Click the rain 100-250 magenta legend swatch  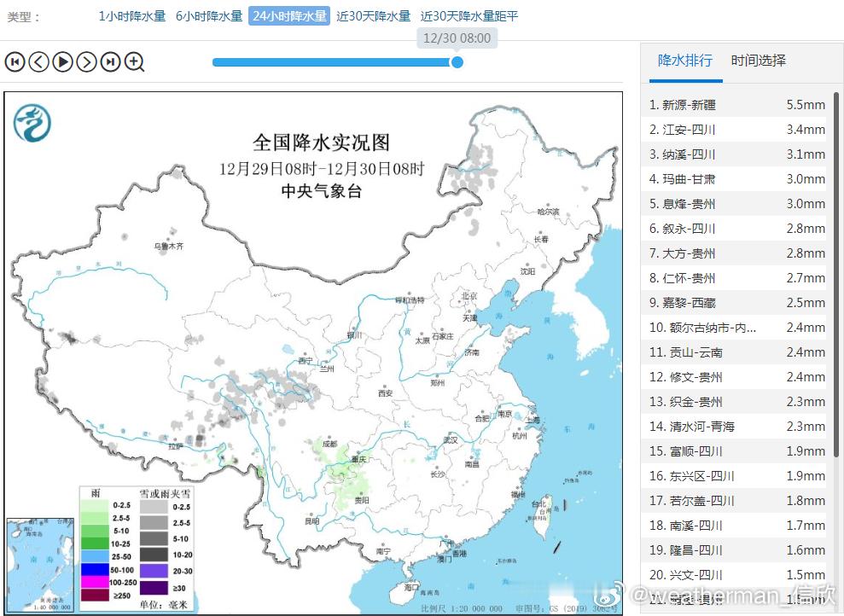tap(95, 583)
